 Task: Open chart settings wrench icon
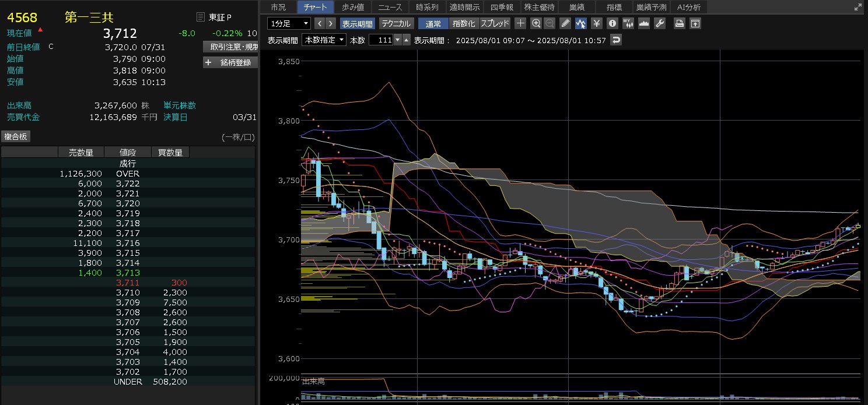(x=660, y=23)
